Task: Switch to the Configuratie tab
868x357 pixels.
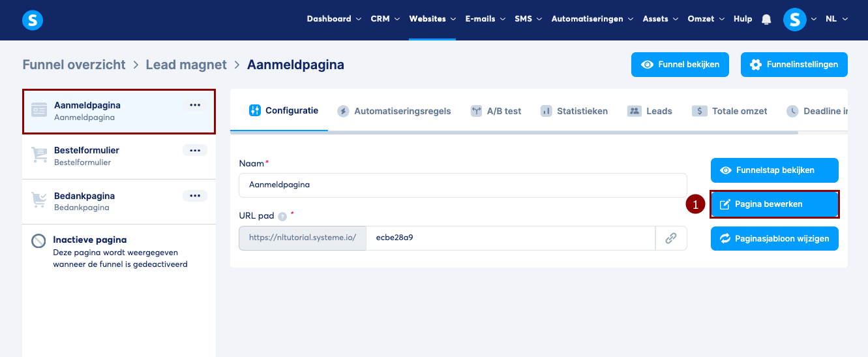Action: pos(284,110)
